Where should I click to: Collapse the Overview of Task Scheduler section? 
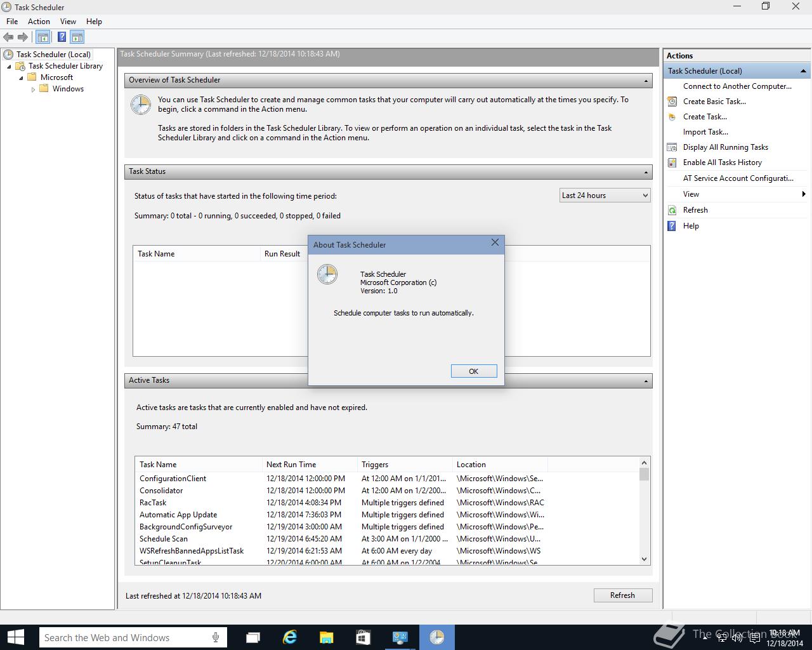646,81
